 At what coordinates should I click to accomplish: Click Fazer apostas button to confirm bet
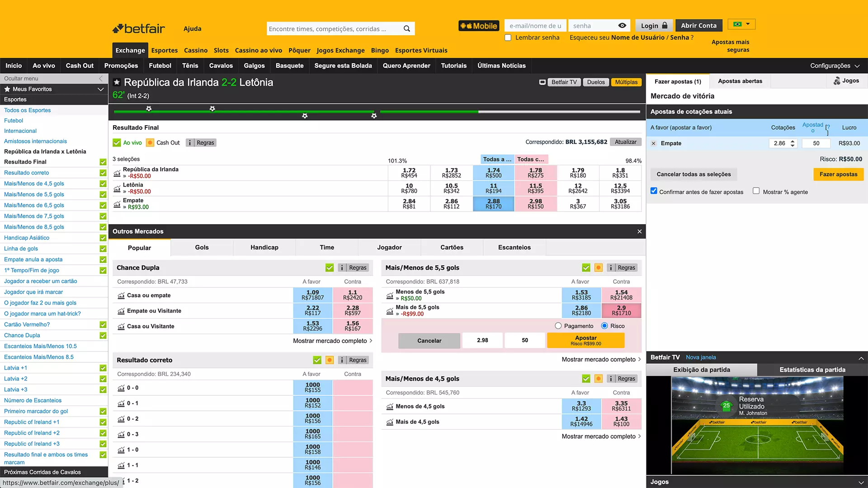tap(838, 174)
